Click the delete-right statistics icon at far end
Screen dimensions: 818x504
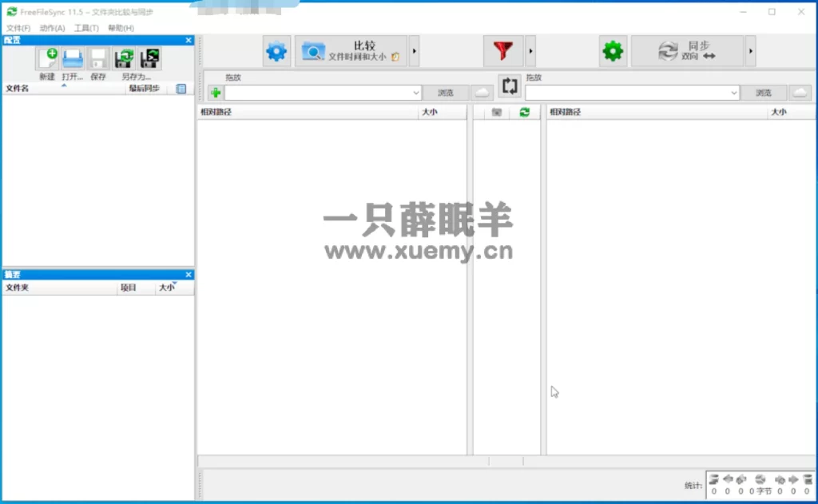click(x=808, y=479)
